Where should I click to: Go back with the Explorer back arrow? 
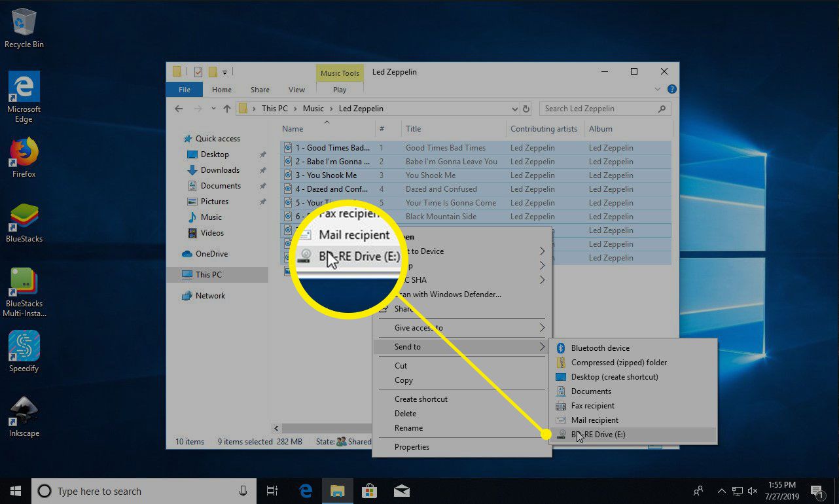[179, 109]
